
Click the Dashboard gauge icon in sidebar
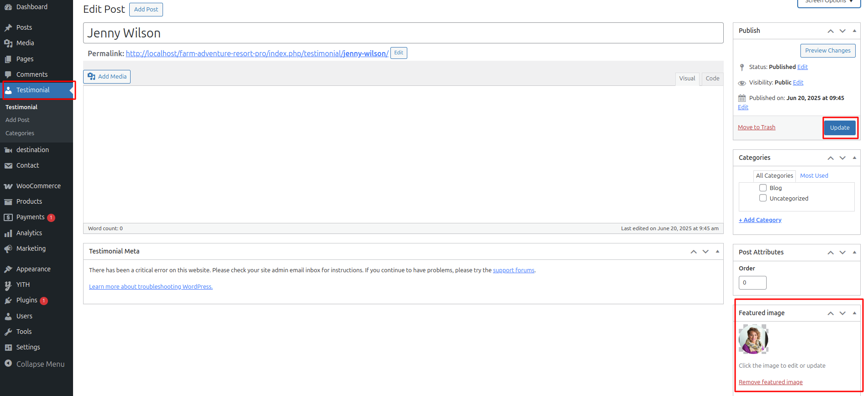8,7
